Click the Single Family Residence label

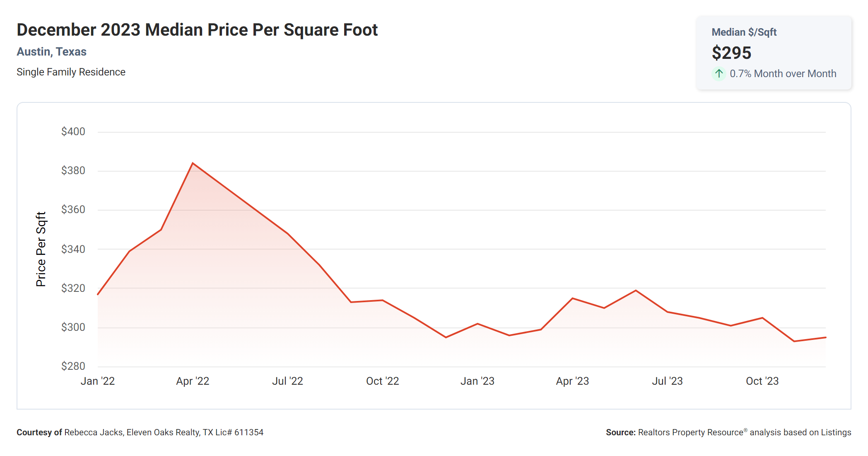coord(71,72)
